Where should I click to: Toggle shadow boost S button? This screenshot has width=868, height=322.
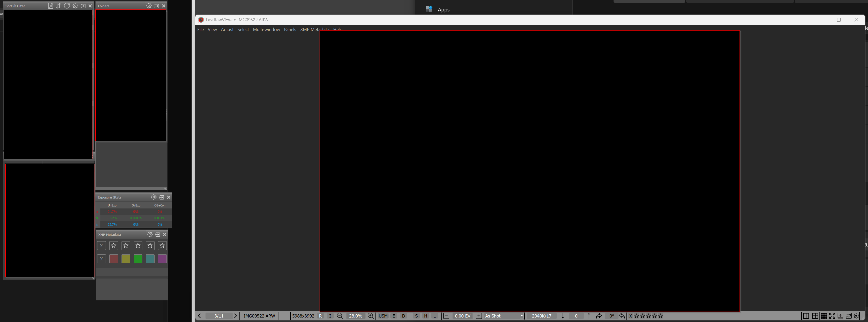pyautogui.click(x=416, y=316)
